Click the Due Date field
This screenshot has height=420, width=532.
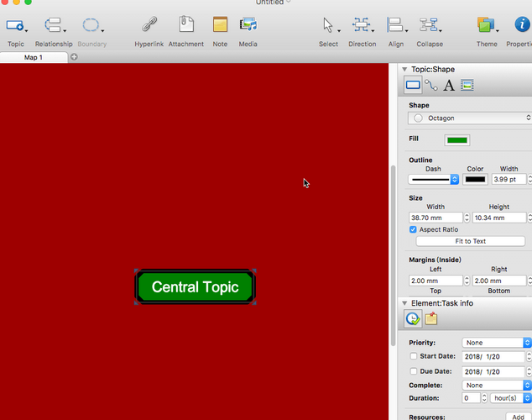(493, 372)
